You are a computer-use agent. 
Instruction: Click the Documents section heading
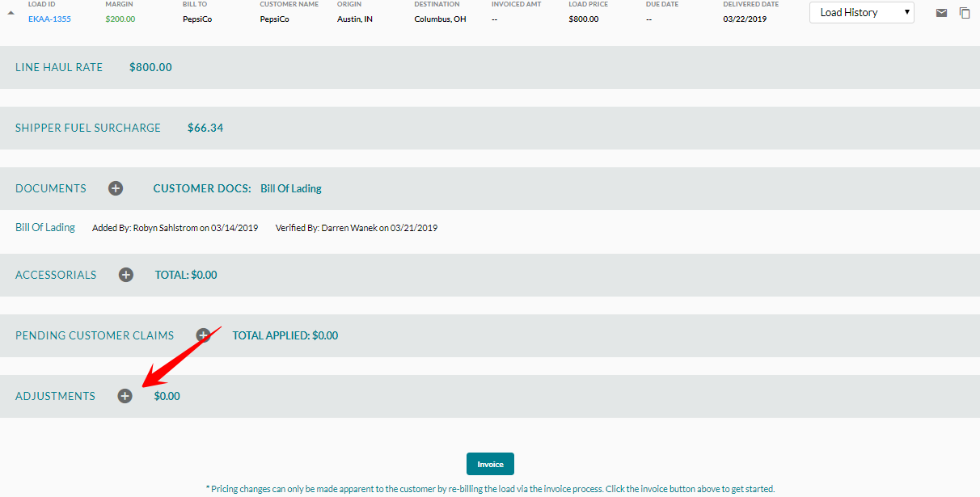[51, 188]
